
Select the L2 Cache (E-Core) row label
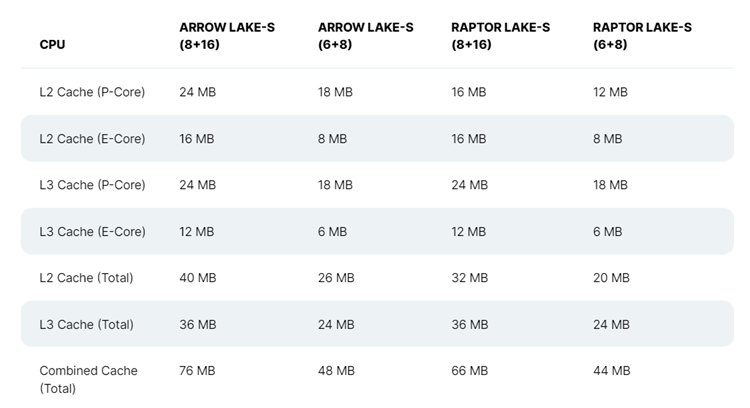(92, 139)
